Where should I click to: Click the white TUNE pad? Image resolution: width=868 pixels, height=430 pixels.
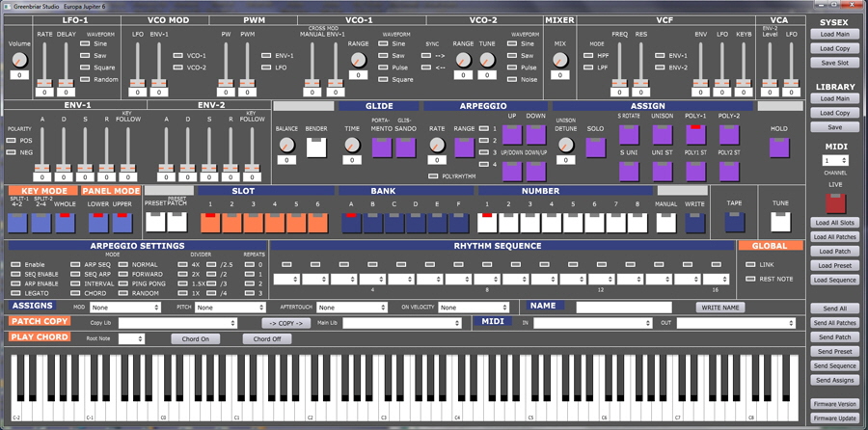pyautogui.click(x=780, y=223)
